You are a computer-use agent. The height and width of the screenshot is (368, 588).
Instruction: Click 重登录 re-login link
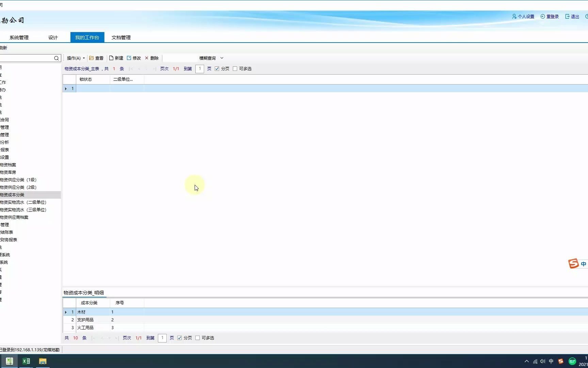tap(550, 16)
